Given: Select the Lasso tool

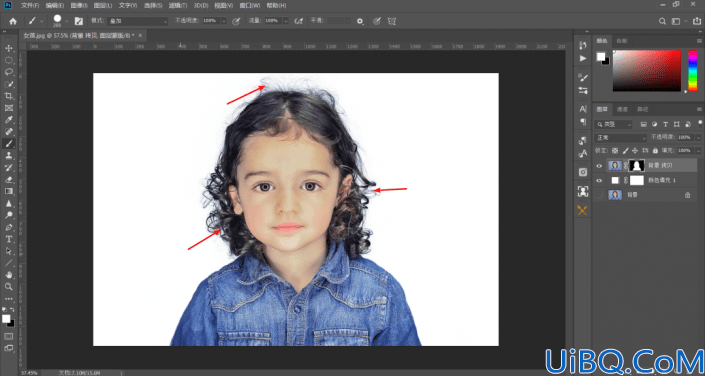Looking at the screenshot, I should coord(9,72).
